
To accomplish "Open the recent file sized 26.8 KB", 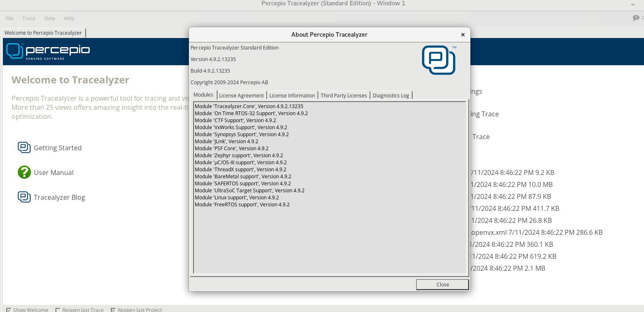I will pyautogui.click(x=511, y=220).
